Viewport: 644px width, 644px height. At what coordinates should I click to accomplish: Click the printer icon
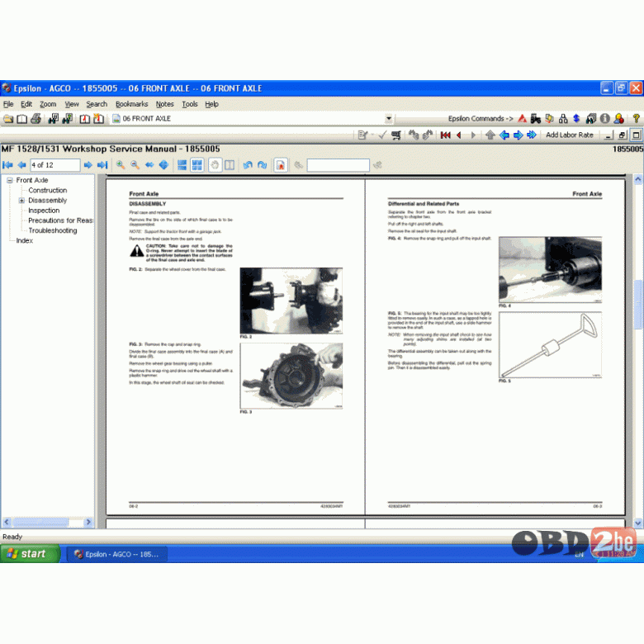36,119
